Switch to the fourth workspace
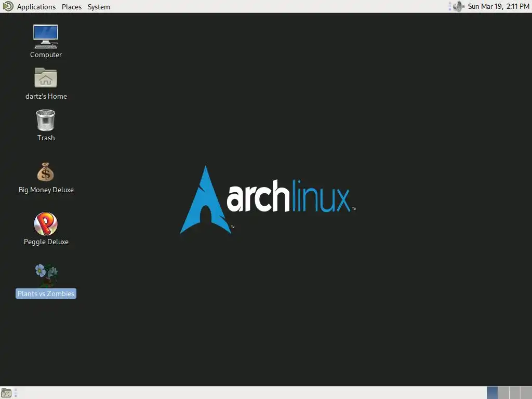The image size is (532, 399). (x=527, y=393)
